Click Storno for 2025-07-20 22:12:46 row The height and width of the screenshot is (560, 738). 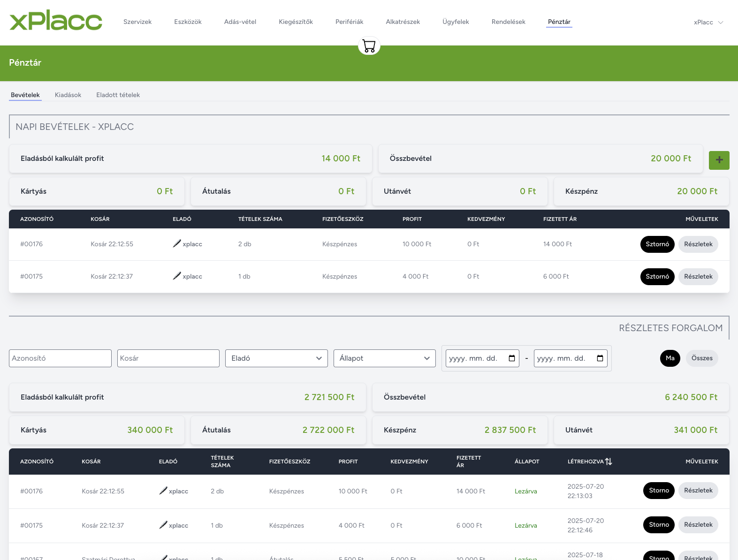coord(659,525)
